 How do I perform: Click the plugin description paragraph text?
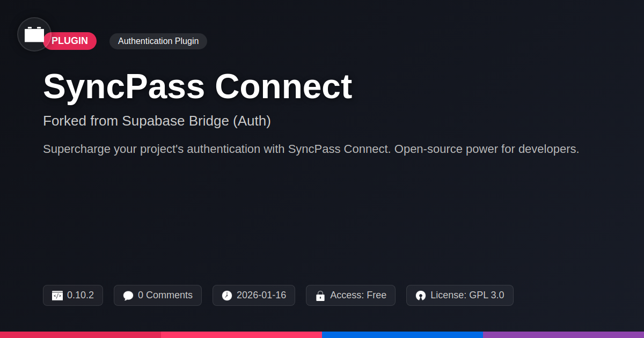pos(311,149)
